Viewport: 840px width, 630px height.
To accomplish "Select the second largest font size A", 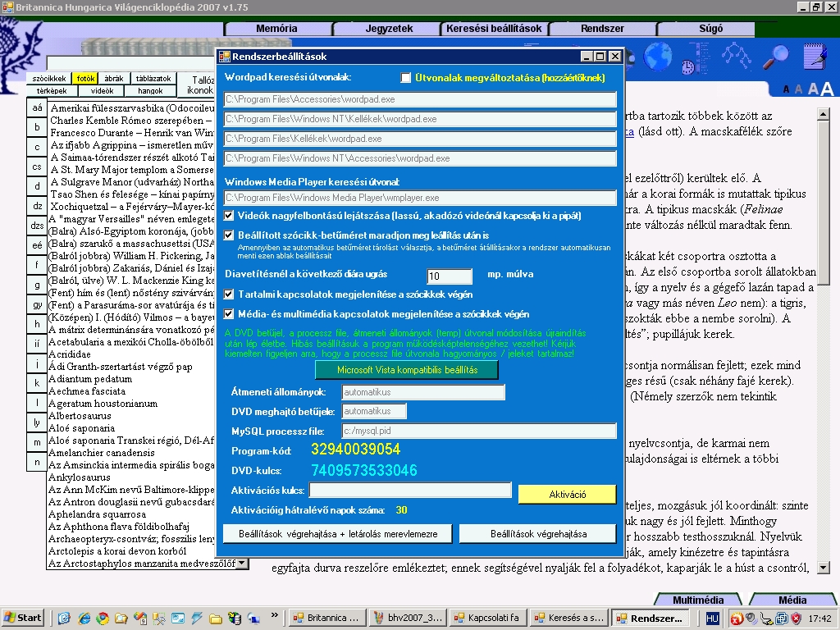I will point(813,89).
